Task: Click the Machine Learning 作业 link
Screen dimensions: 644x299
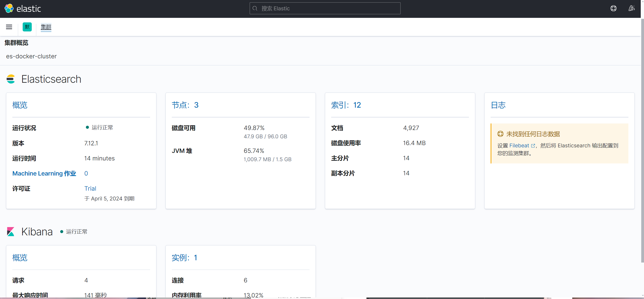Action: 44,174
